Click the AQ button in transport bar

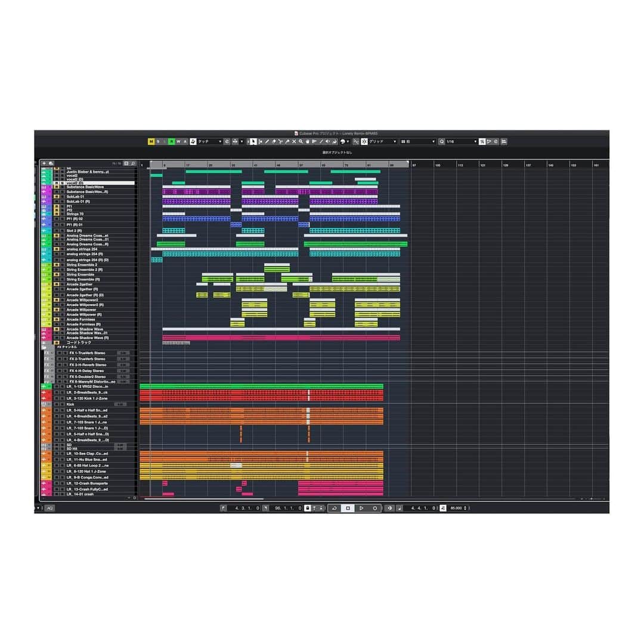49,508
